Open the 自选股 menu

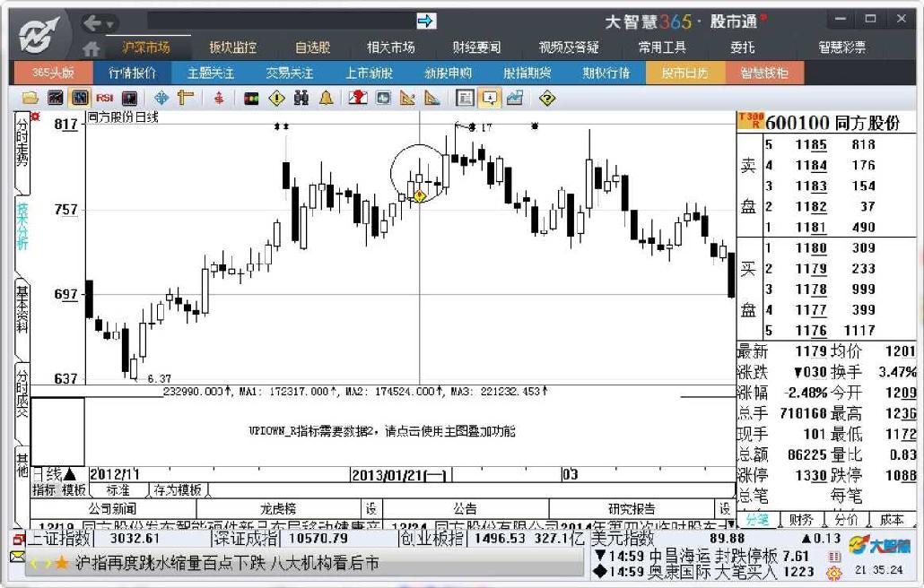312,48
